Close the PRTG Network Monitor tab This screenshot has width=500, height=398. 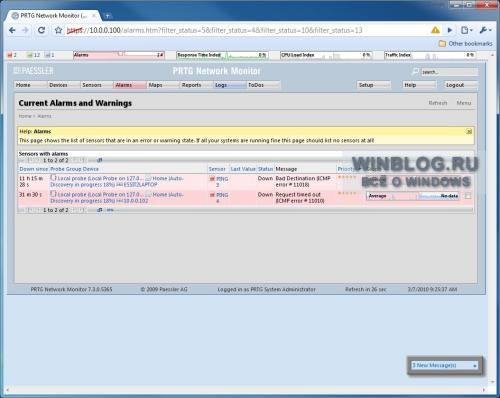pyautogui.click(x=94, y=16)
